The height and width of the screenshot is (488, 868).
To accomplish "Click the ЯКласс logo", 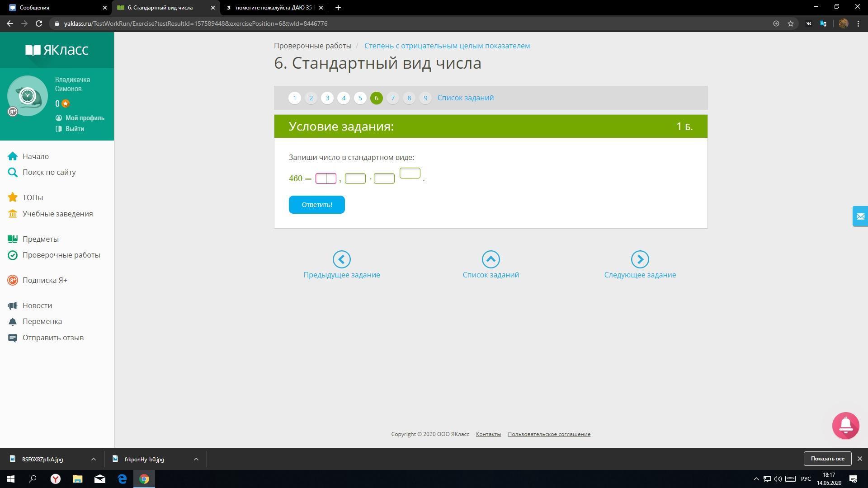I will pyautogui.click(x=57, y=50).
